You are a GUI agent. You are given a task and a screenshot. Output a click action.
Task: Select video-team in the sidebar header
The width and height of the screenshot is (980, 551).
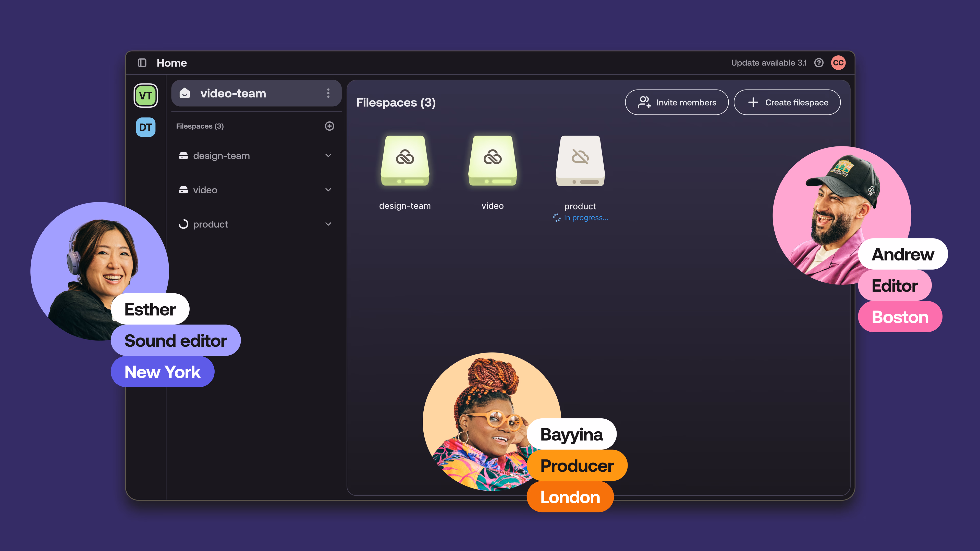233,93
